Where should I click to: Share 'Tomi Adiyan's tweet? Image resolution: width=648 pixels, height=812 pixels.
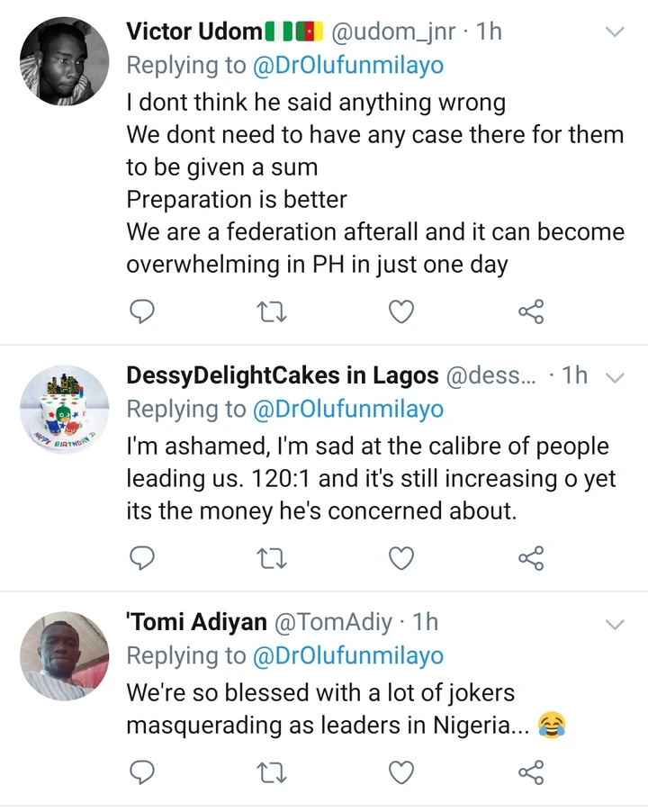[x=531, y=772]
